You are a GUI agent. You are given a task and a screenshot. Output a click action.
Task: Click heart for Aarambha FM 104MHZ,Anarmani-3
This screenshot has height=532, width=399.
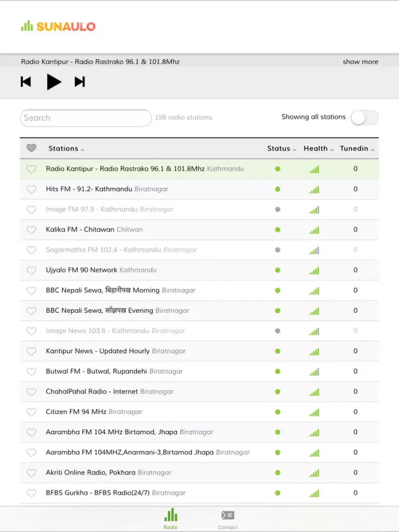(31, 453)
